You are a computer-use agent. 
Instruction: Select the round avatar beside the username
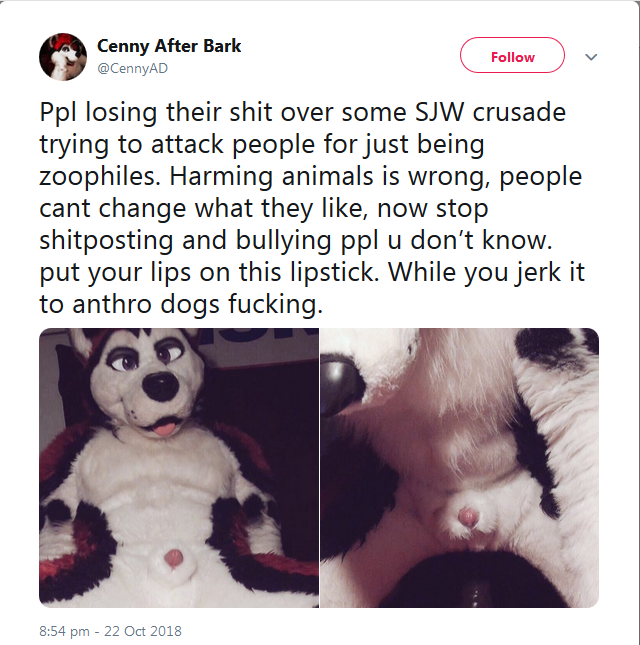63,57
